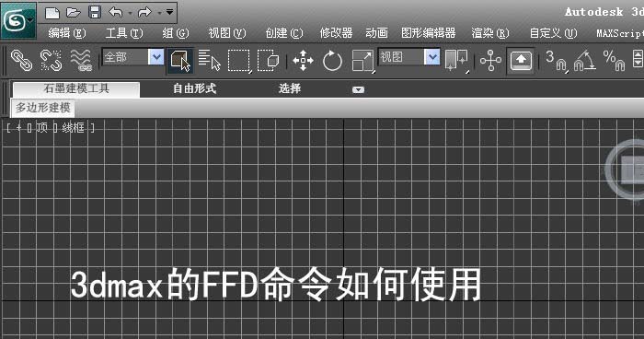Click viewport 线框 shading label

(73, 128)
